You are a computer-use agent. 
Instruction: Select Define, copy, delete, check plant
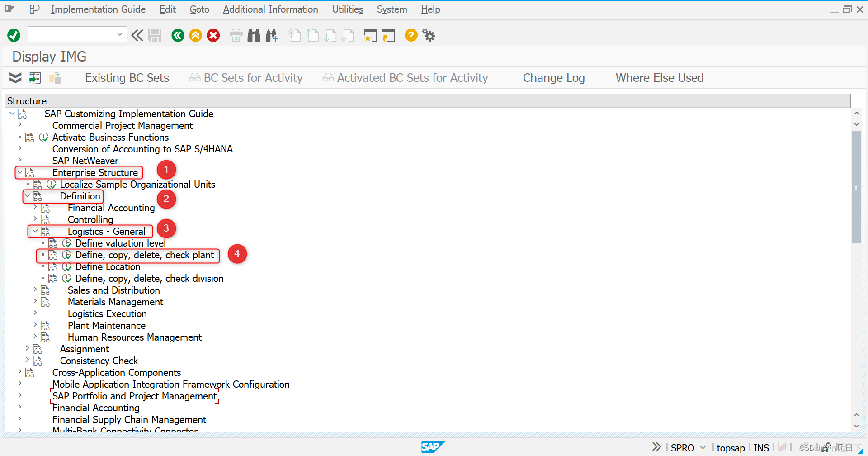click(x=145, y=255)
